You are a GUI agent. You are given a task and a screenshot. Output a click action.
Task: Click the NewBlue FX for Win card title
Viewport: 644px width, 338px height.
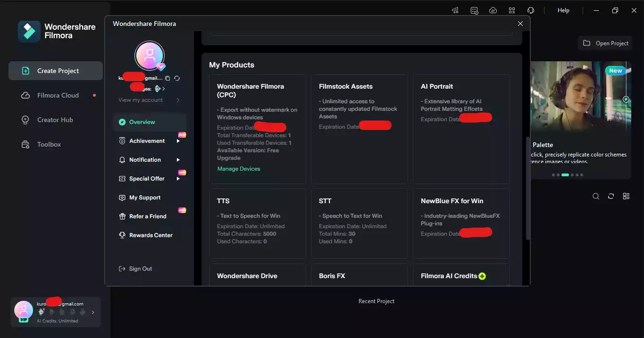click(452, 201)
